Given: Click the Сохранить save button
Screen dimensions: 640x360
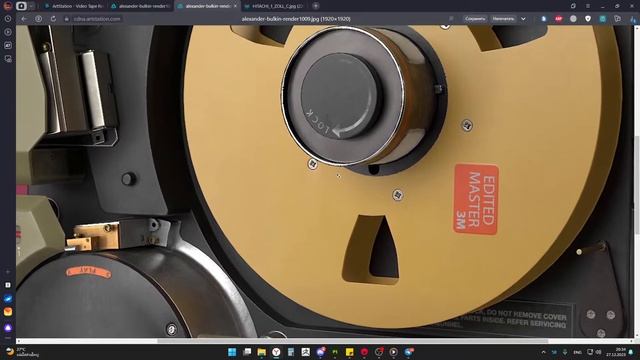Looking at the screenshot, I should point(475,19).
